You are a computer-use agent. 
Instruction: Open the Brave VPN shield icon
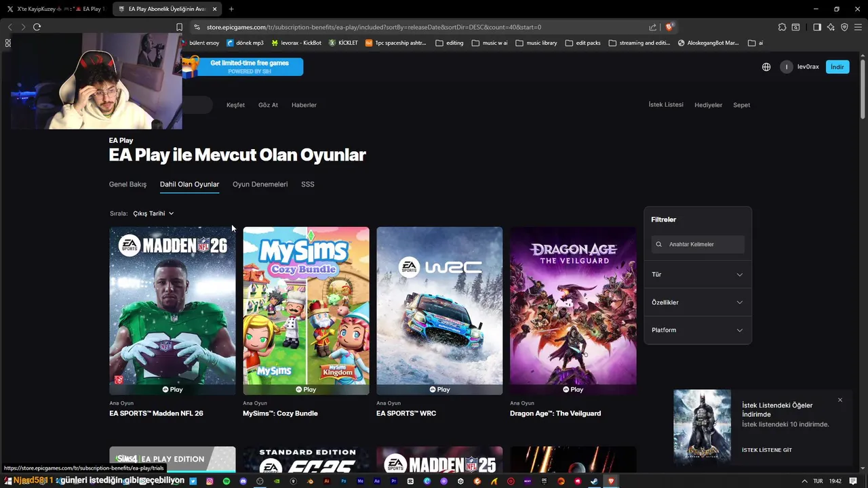tap(844, 27)
